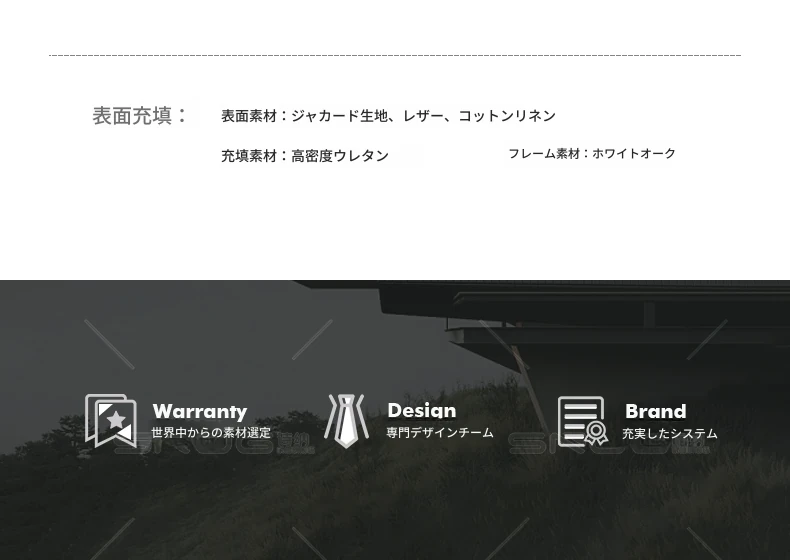The image size is (790, 560).
Task: Select the Brand heading text
Action: coord(655,411)
